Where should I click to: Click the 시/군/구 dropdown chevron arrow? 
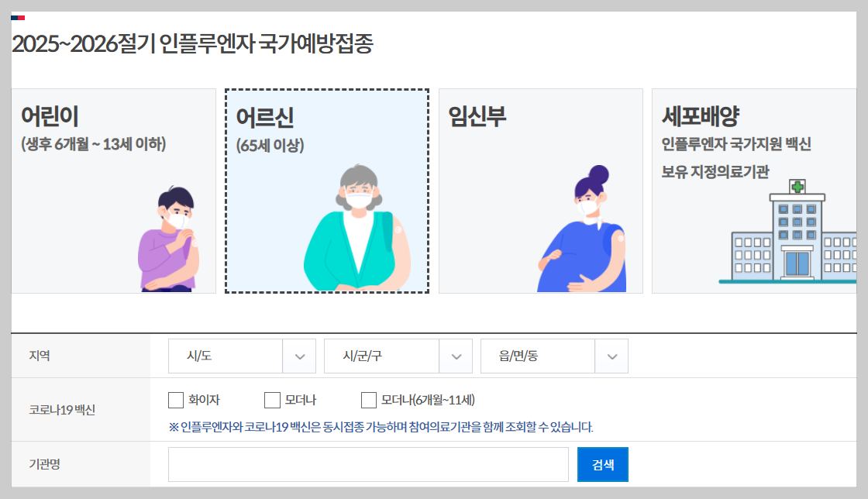click(456, 356)
